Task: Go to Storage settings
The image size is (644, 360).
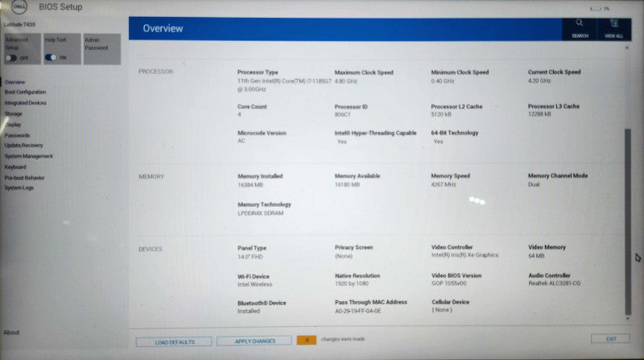Action: [13, 114]
